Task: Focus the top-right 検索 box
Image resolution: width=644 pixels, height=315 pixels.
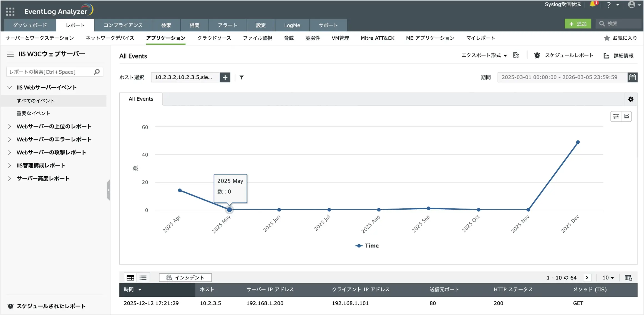Action: 619,24
